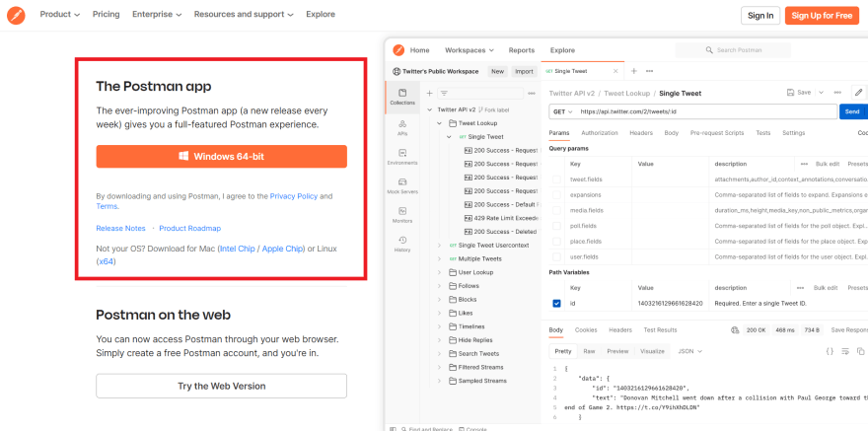Click the network globe icon beside 200 OK
This screenshot has width=868, height=431.
(x=735, y=329)
